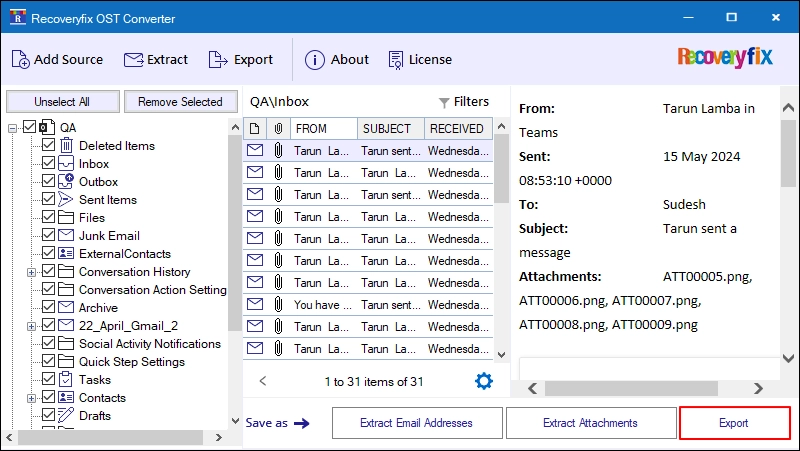
Task: Uncheck the Tasks checkbox
Action: pyautogui.click(x=48, y=379)
